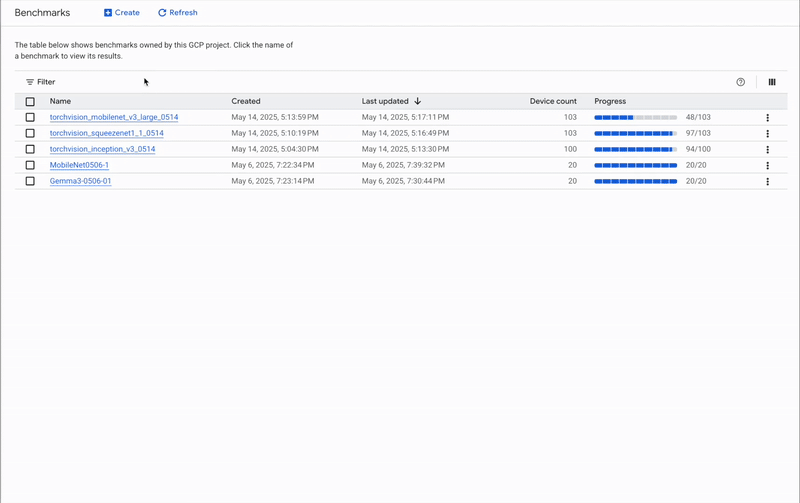
Task: Toggle the select-all header checkbox
Action: click(x=30, y=101)
